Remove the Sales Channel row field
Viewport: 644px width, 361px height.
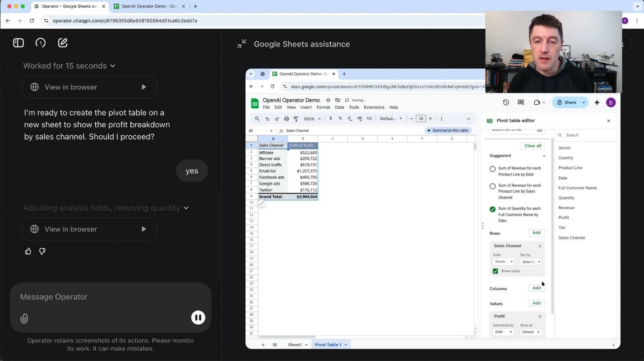point(540,246)
